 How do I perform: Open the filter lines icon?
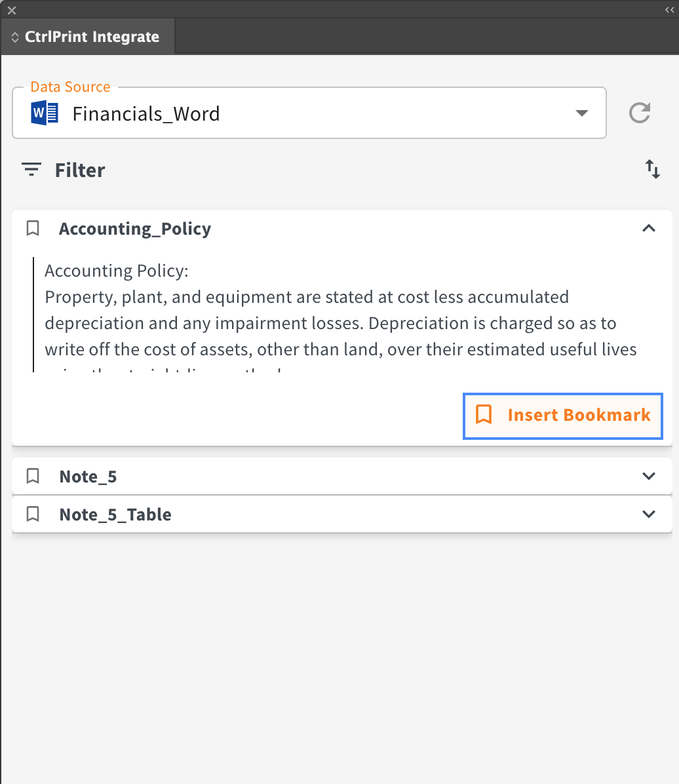click(31, 170)
